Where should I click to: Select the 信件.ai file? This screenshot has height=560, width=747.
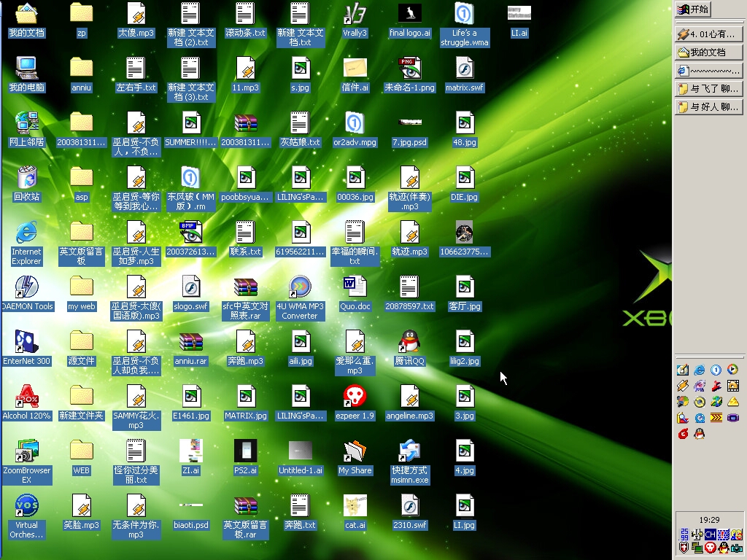pyautogui.click(x=355, y=74)
